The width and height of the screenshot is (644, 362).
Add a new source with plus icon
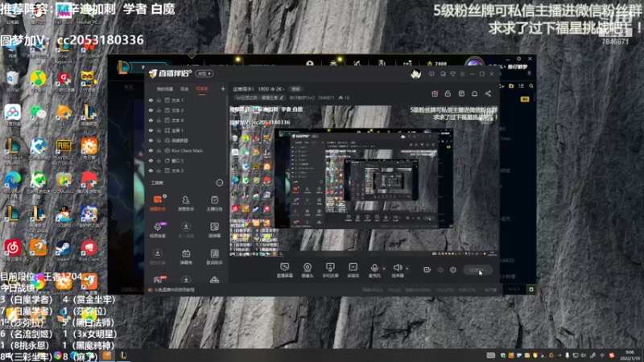[223, 88]
